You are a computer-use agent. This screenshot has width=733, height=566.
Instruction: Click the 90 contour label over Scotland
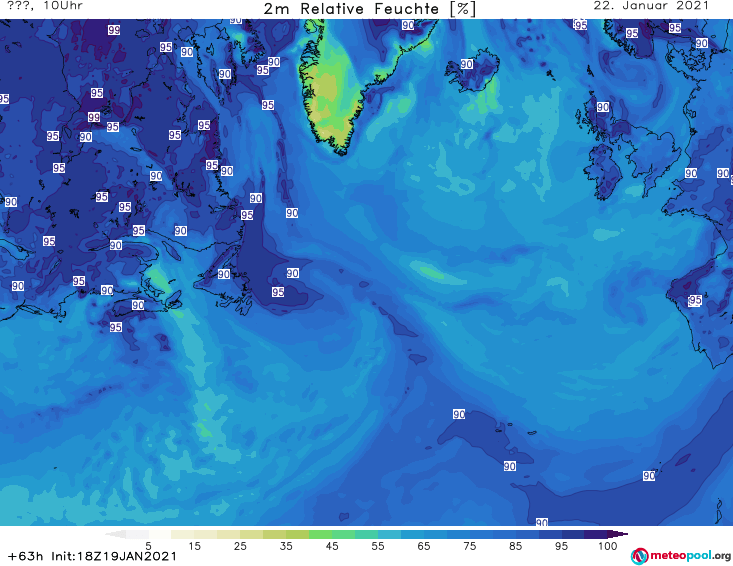pyautogui.click(x=603, y=107)
